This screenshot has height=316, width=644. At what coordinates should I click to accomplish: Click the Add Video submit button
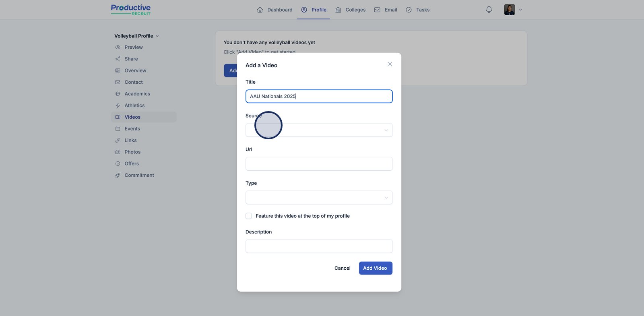[375, 268]
